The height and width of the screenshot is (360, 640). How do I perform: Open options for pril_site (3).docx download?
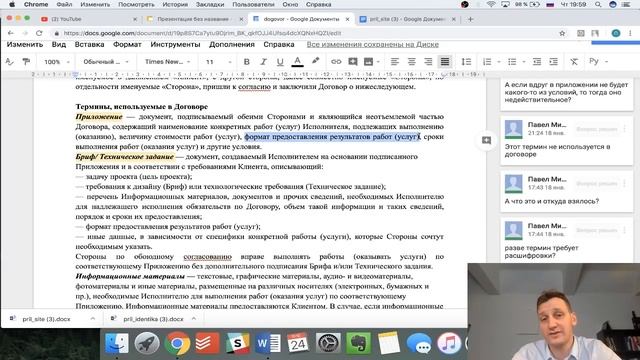93,319
